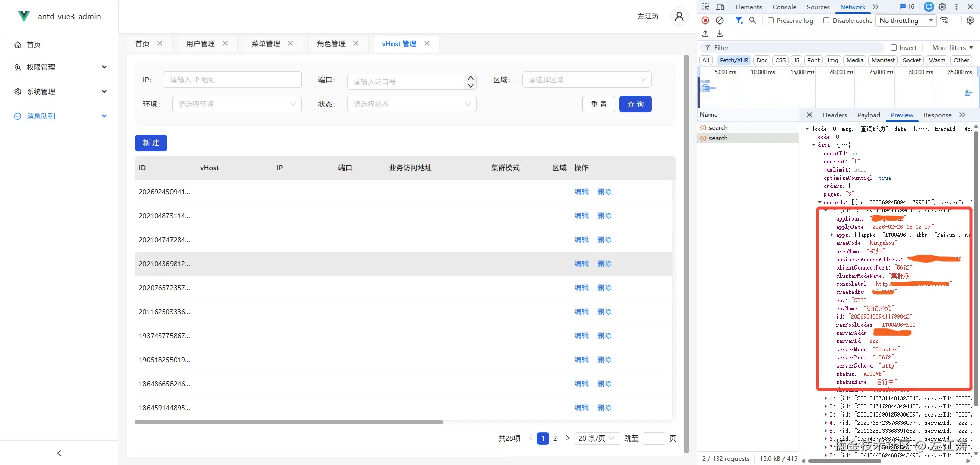Open Network panel settings gear

point(970,20)
